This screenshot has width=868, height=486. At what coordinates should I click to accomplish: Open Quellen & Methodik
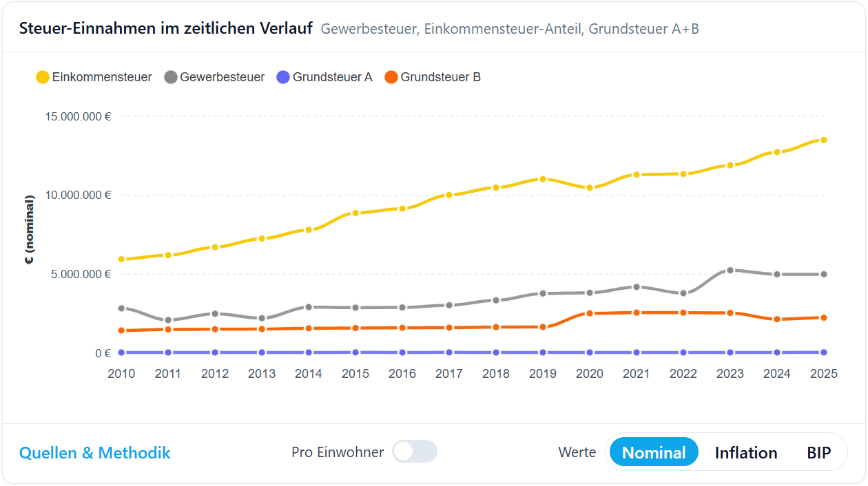95,453
